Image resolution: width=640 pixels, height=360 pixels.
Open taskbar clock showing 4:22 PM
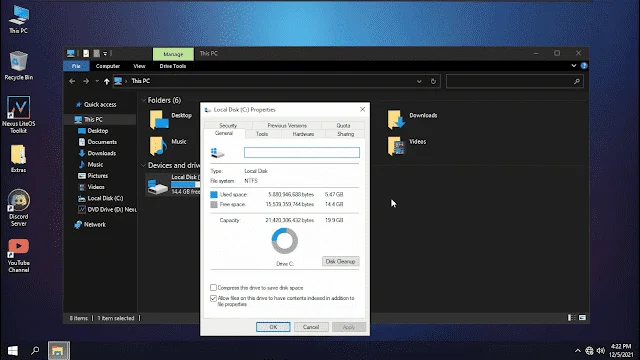[621, 351]
